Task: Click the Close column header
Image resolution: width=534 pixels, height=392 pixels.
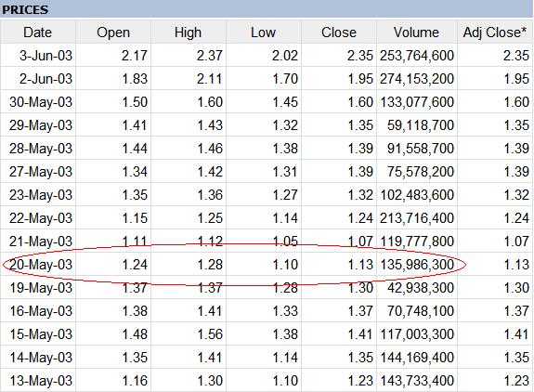Action: click(x=339, y=33)
